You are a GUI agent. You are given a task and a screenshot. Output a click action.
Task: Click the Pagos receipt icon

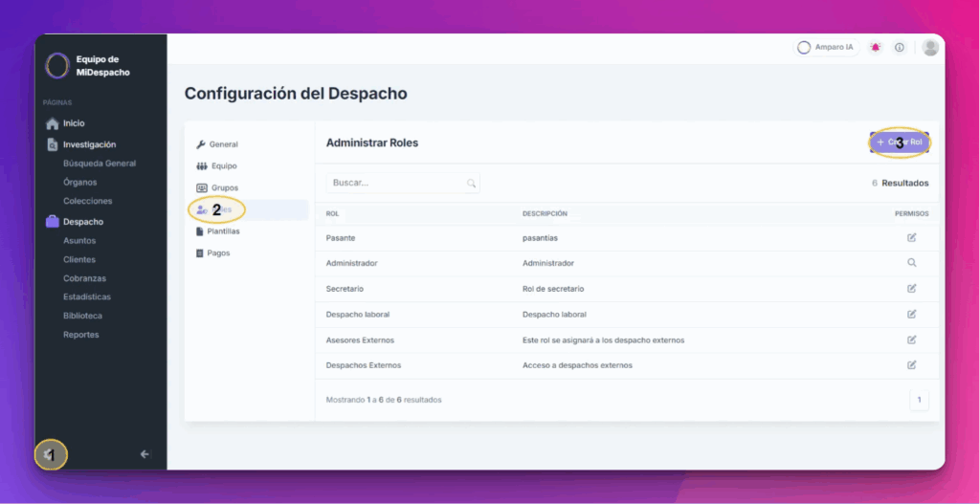pyautogui.click(x=200, y=252)
